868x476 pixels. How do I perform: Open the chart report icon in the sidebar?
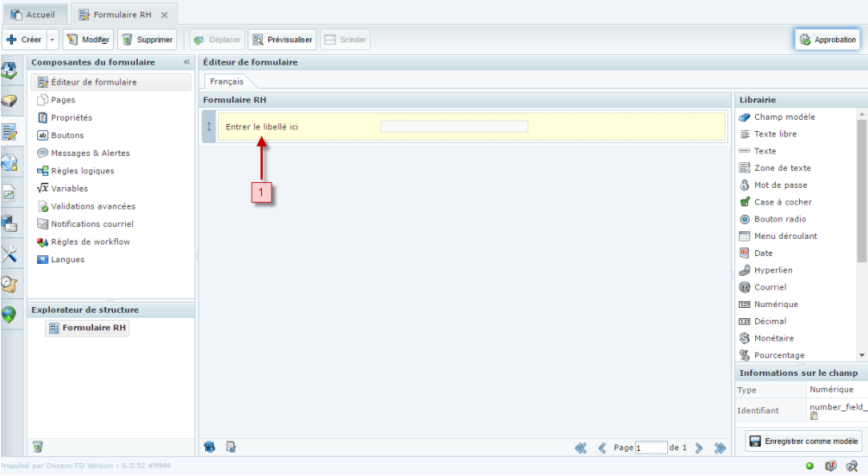(9, 194)
